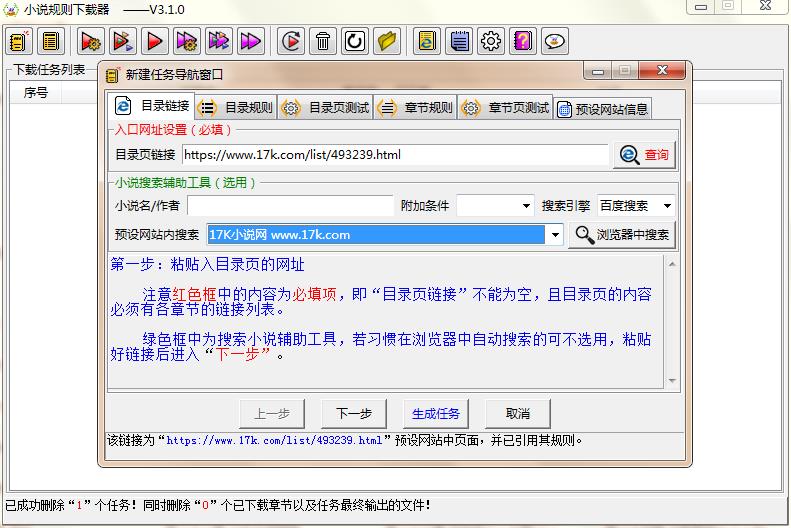Open settings via the gear icon
The width and height of the screenshot is (791, 528).
click(x=491, y=41)
